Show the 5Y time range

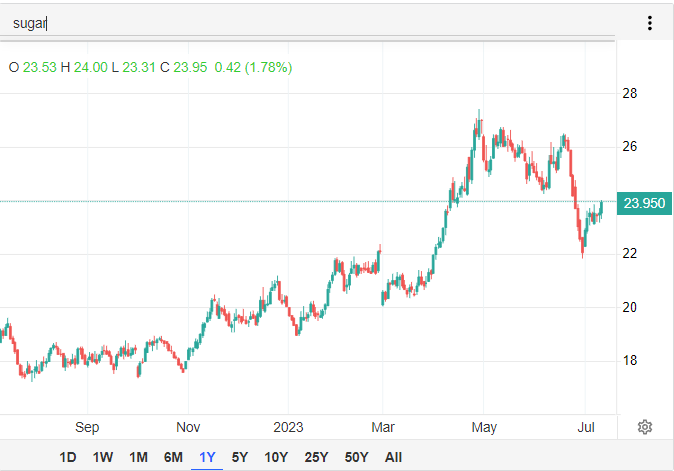coord(240,457)
